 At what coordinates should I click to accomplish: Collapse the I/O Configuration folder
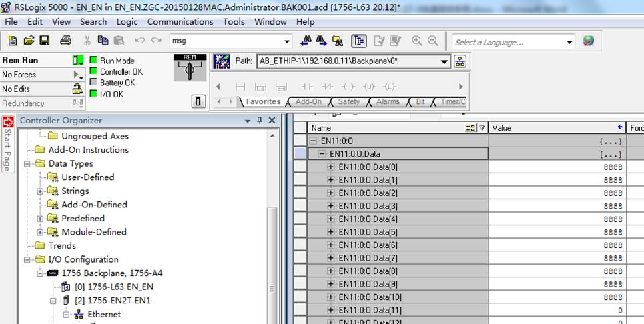click(27, 259)
